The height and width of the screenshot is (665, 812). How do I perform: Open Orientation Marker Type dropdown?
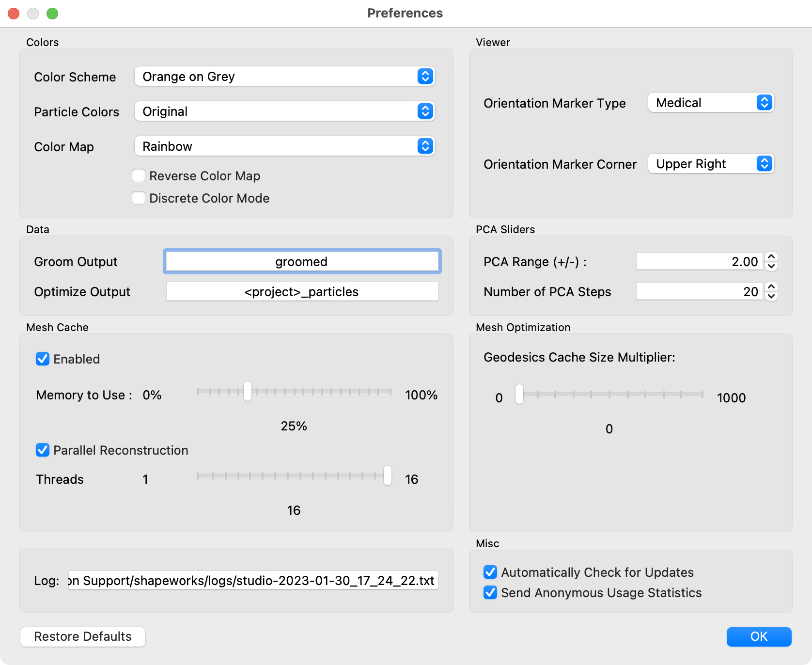(x=711, y=103)
